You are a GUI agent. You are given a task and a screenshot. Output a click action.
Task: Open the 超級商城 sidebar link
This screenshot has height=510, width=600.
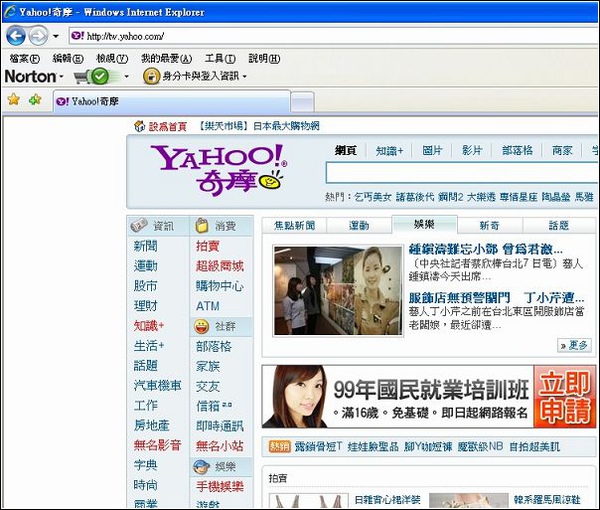tap(219, 266)
